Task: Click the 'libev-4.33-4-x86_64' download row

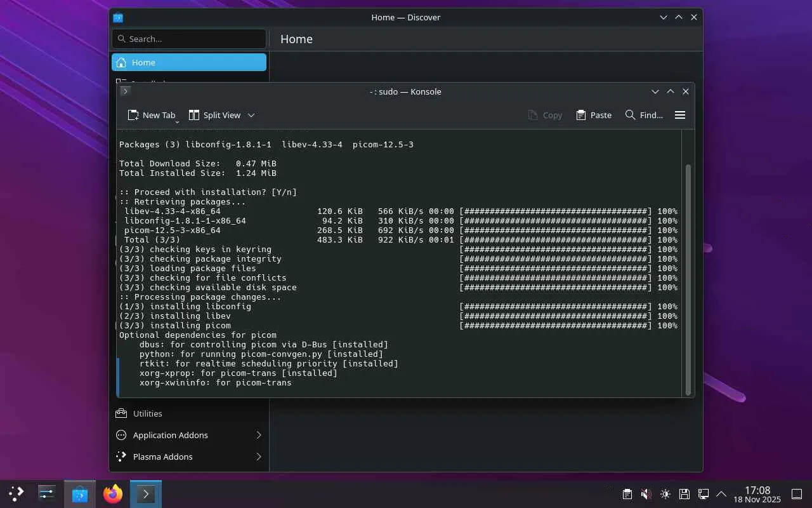Action: click(x=401, y=211)
